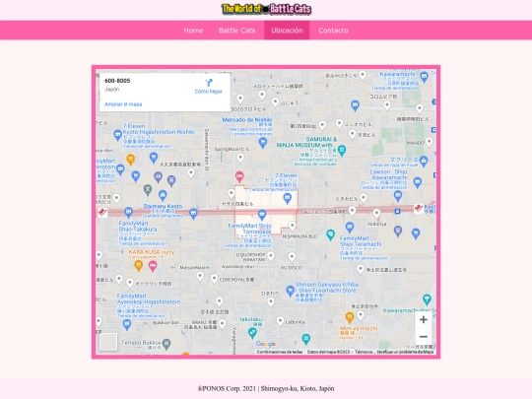The image size is (532, 399).
Task: Open the Home page in navigation bar
Action: tap(193, 31)
